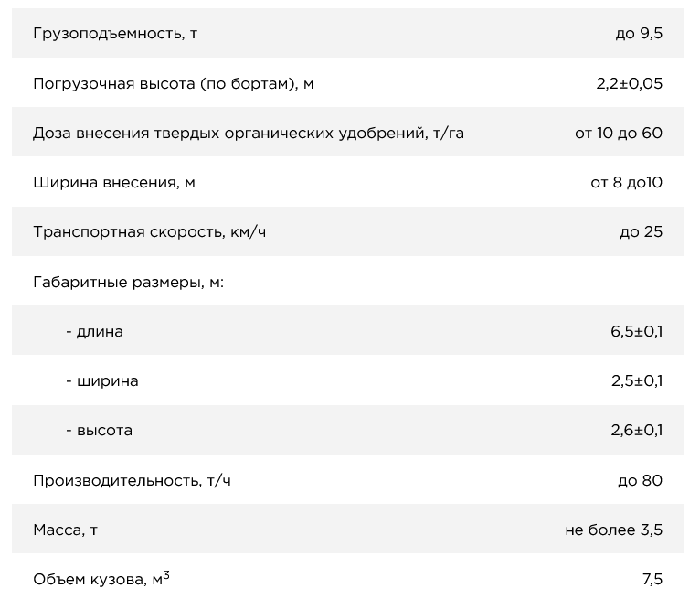Click the "- длина" sub-row label

94,331
